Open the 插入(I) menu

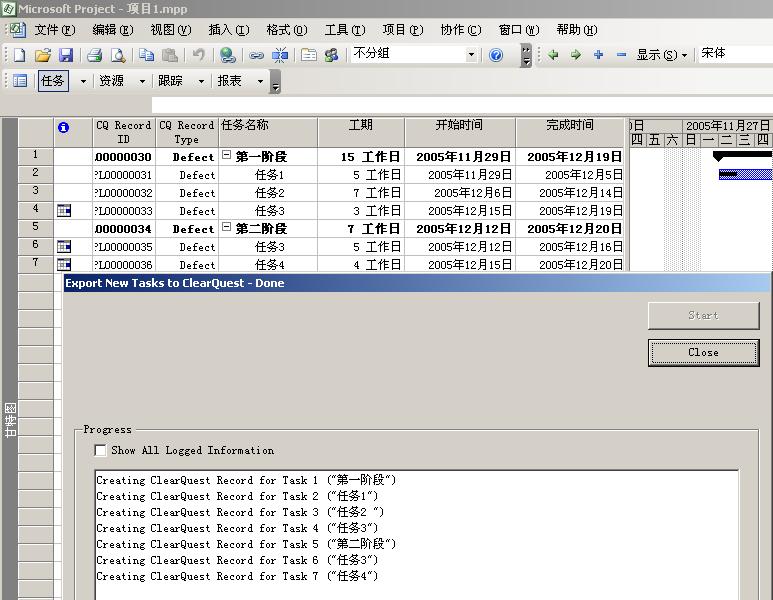[x=229, y=30]
